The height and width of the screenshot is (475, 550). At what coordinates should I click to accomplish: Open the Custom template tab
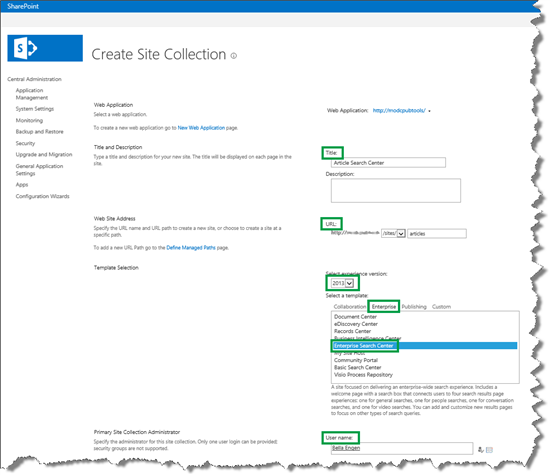click(441, 307)
